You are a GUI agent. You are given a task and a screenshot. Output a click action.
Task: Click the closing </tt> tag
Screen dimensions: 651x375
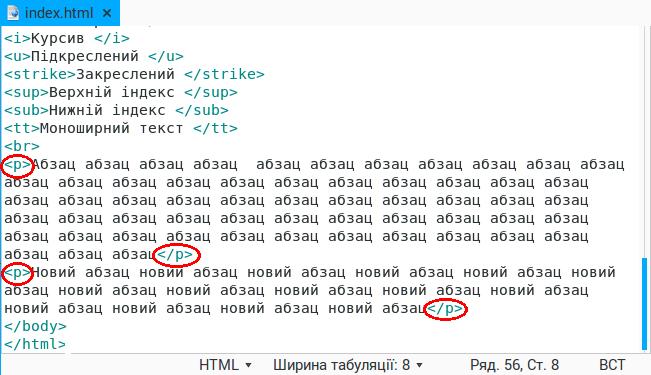[x=215, y=128]
